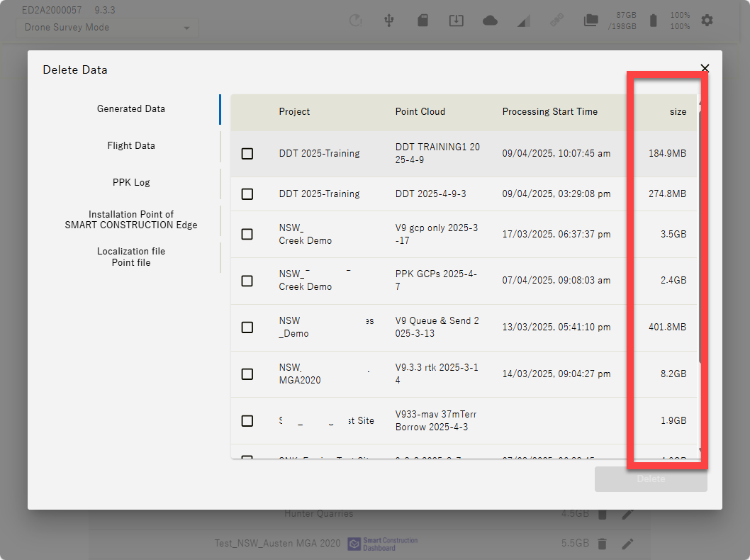This screenshot has height=560, width=750.
Task: Click Smart Construction Dashboard logo
Action: pos(383,544)
